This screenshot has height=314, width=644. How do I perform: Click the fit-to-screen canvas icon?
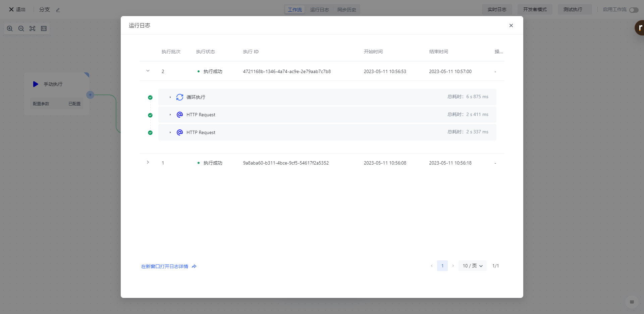(32, 28)
